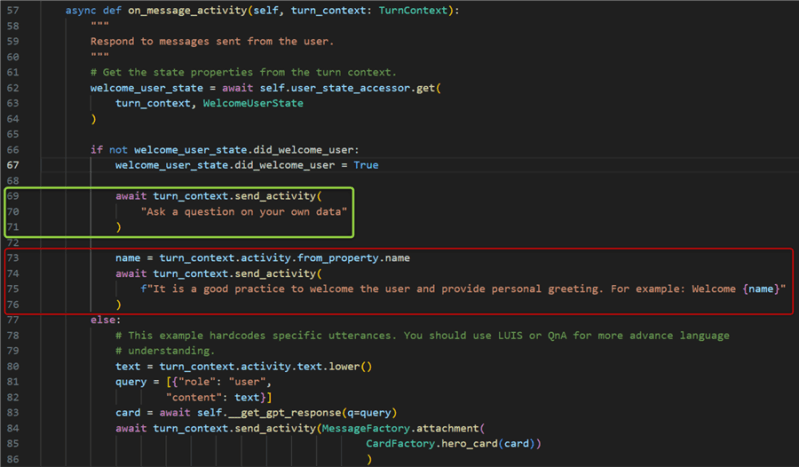Click MessageFactory.attachment on line 84
Screen dimensions: 799x467
tap(401, 428)
